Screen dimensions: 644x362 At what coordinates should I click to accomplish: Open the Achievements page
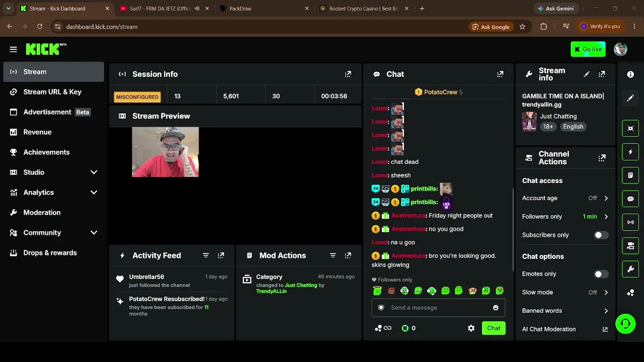[53, 152]
